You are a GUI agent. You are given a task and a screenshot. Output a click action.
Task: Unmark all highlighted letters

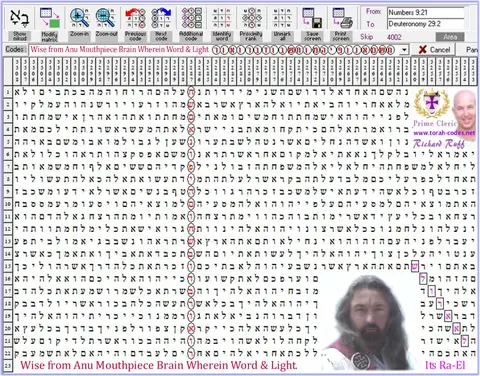coord(282,24)
